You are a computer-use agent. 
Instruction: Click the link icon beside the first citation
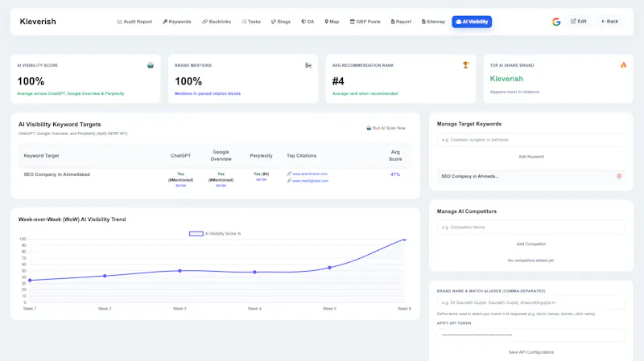coord(289,174)
